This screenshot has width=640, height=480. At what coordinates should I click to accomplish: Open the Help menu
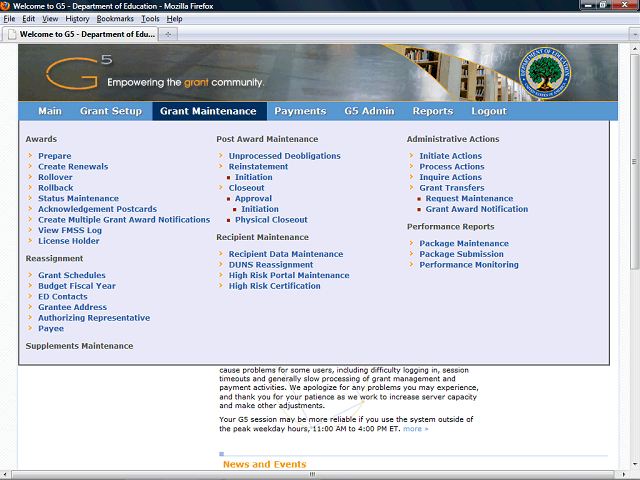point(174,19)
